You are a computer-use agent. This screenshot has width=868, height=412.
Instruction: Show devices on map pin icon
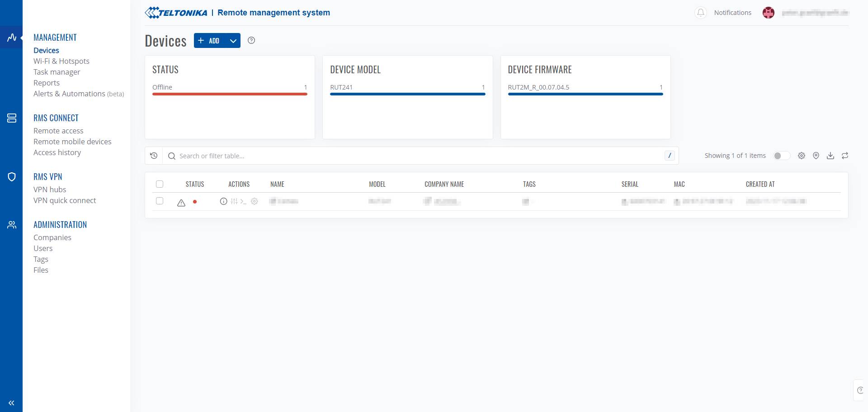point(816,156)
